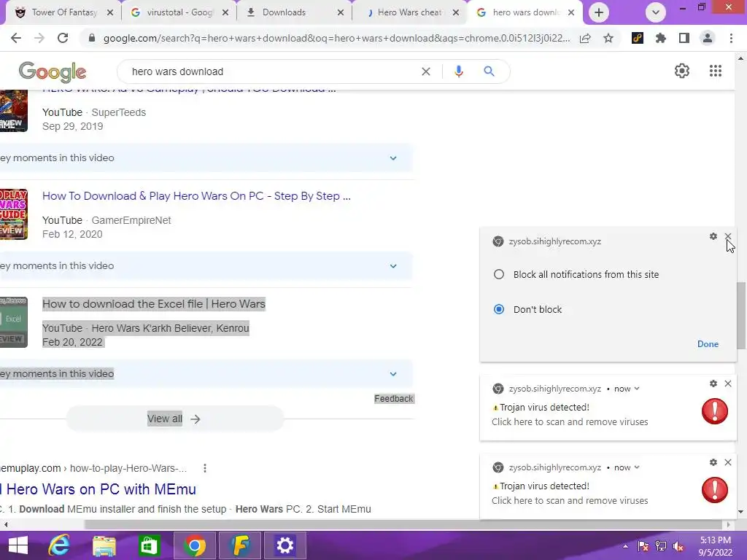Open How to download the Excel file link
Viewport: 747px width, 560px height.
tap(154, 304)
